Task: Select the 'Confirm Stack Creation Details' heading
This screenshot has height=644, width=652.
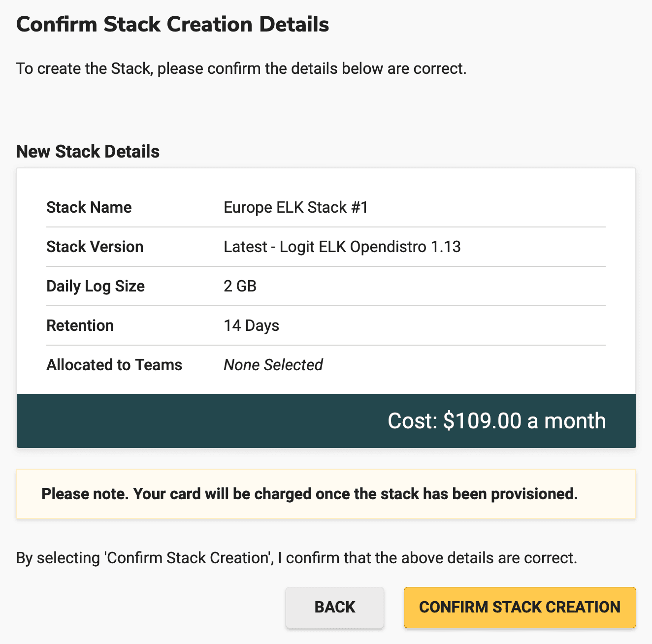Action: tap(173, 24)
